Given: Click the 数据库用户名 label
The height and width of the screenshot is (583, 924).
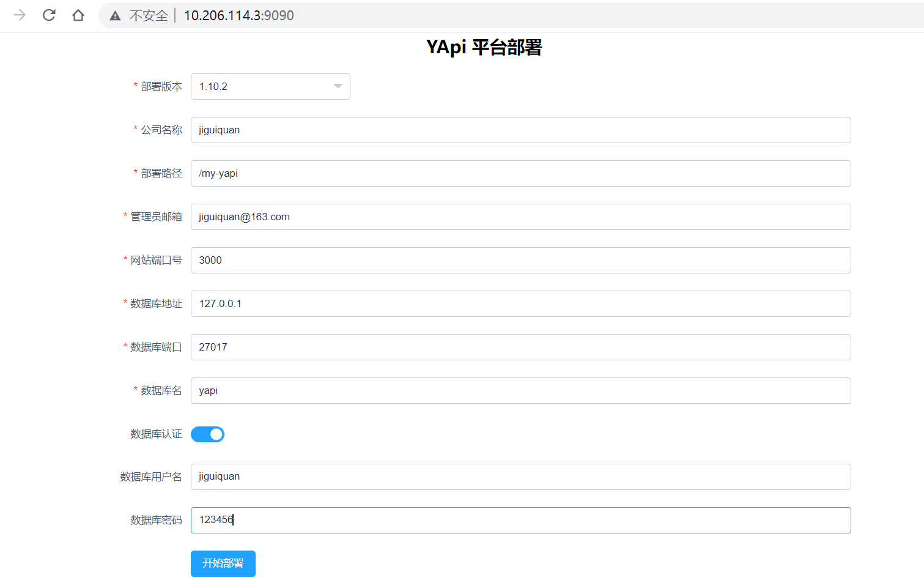Looking at the screenshot, I should [x=151, y=477].
